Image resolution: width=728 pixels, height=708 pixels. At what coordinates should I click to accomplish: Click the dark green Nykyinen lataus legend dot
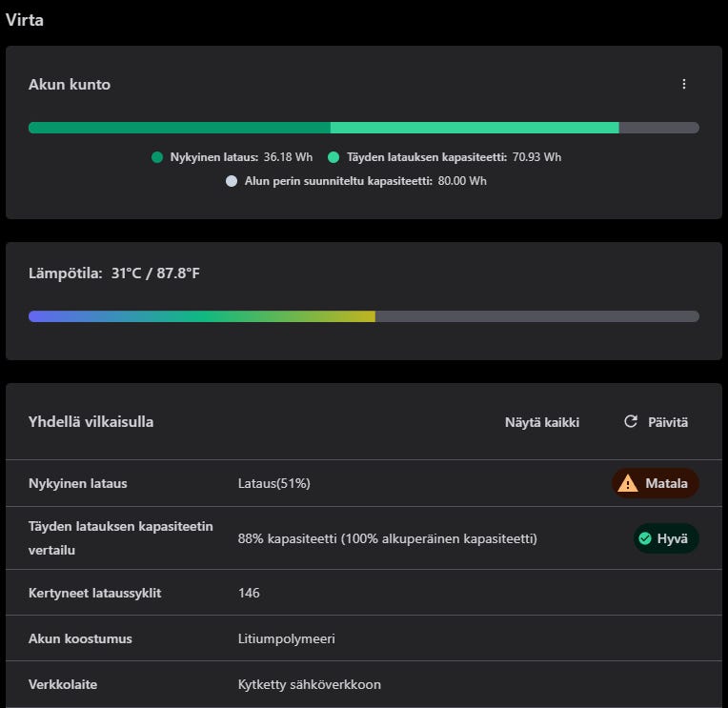point(157,157)
